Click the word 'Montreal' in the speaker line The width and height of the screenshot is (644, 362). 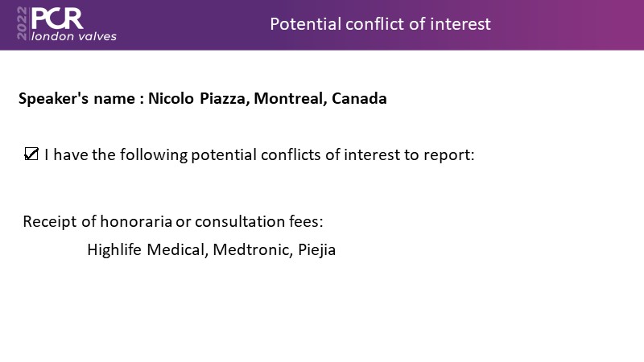coord(288,98)
